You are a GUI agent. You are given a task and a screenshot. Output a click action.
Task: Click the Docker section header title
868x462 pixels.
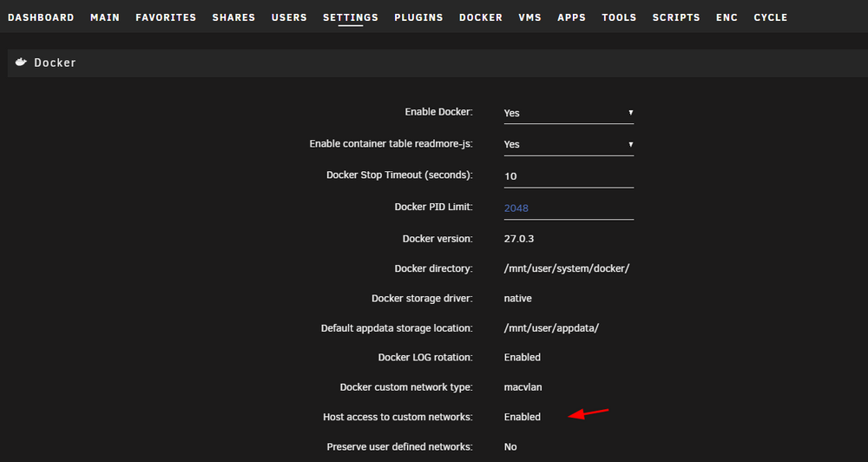tap(55, 63)
